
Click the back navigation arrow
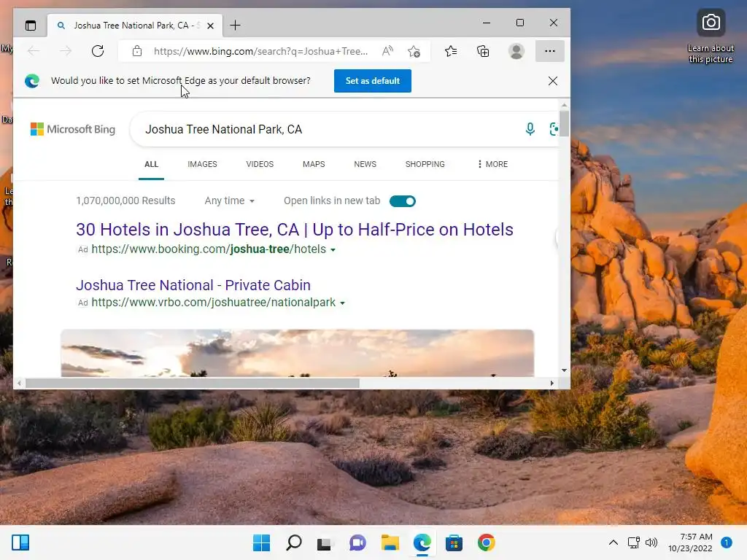click(34, 51)
